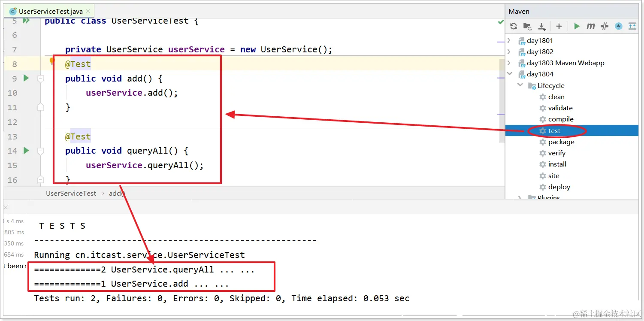Collapse the day1804 module

pos(509,74)
